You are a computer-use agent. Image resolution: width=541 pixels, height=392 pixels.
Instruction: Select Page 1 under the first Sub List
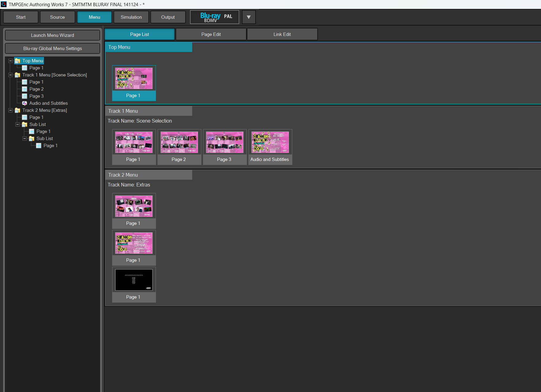(44, 131)
